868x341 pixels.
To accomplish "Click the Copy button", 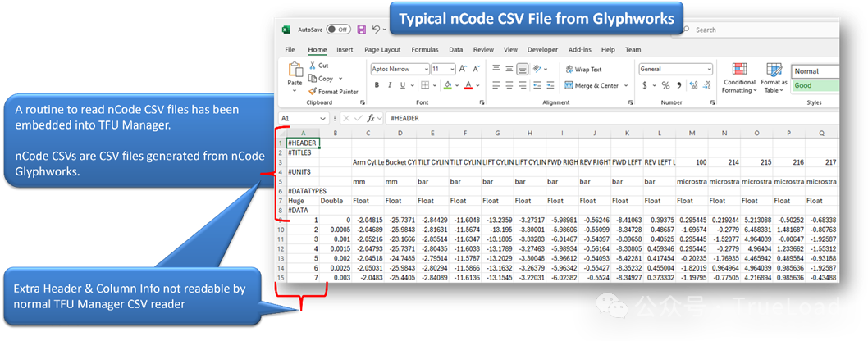I will (321, 79).
